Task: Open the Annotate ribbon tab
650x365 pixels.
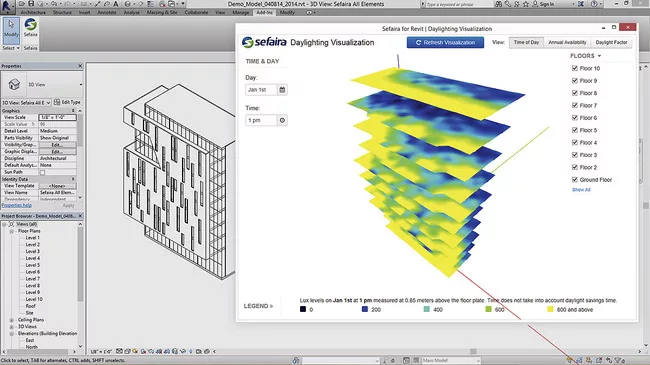Action: click(107, 12)
